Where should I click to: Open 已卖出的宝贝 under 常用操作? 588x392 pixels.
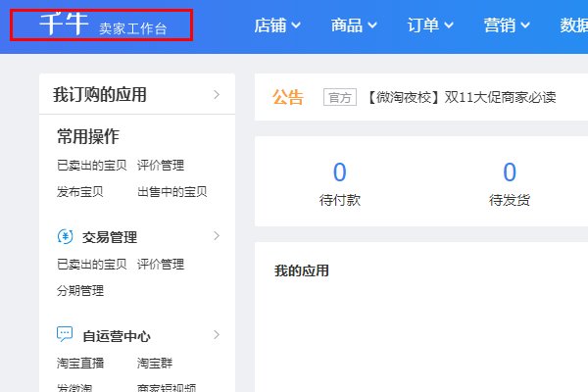[x=92, y=165]
